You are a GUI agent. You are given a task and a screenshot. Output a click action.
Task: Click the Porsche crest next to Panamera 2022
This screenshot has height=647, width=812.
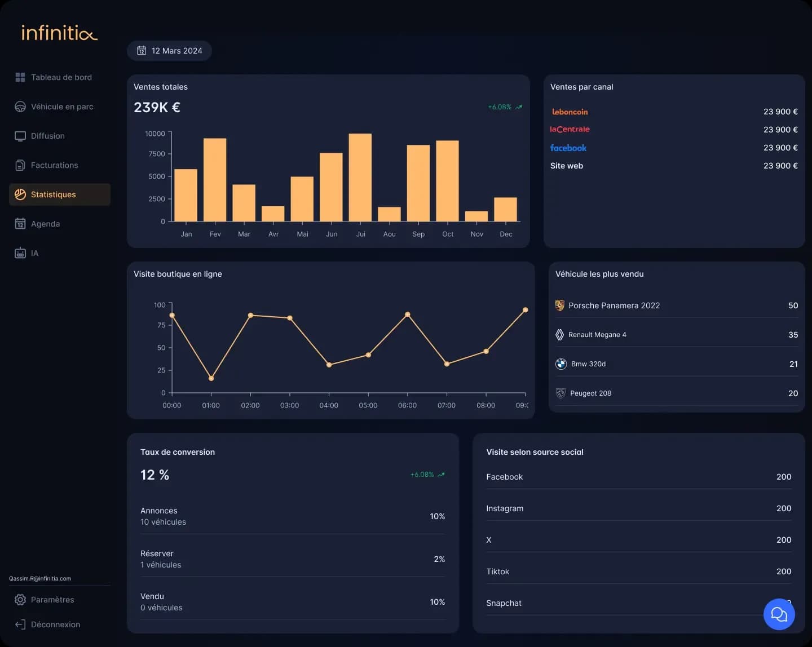click(x=559, y=305)
